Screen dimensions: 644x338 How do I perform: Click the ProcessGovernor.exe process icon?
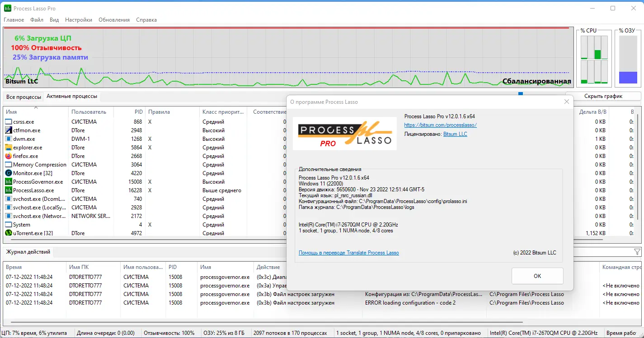point(8,181)
